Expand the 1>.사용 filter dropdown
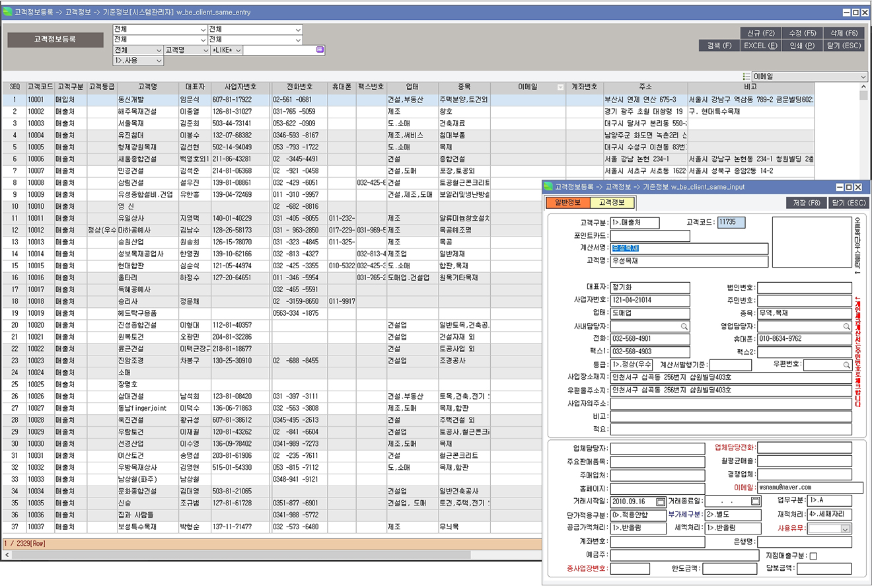872x588 pixels. point(159,60)
